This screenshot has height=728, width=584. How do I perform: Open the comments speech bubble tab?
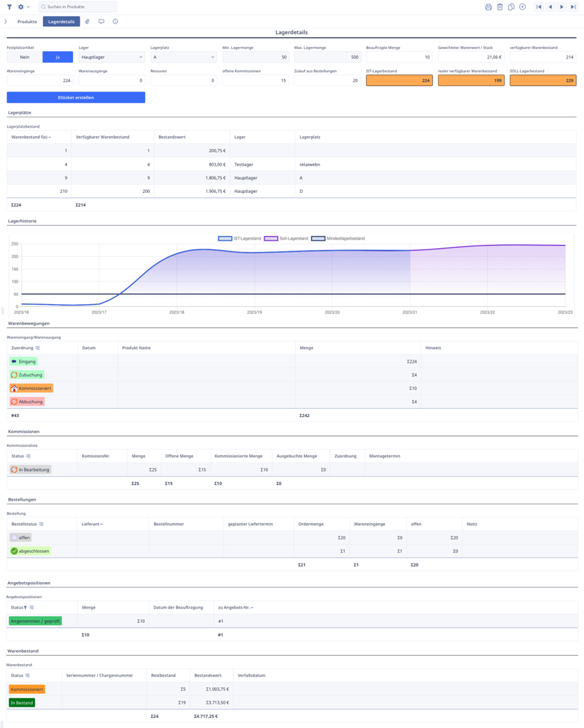click(101, 22)
